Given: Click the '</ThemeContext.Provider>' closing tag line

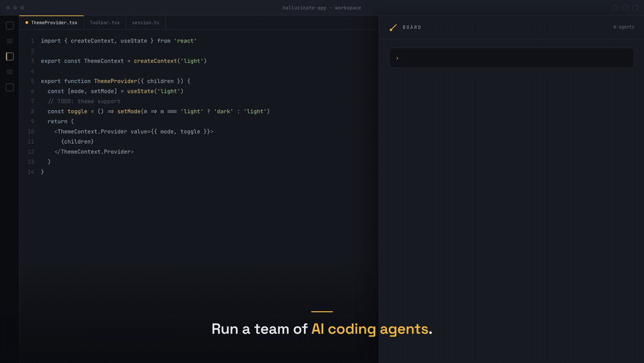Looking at the screenshot, I should coord(94,152).
